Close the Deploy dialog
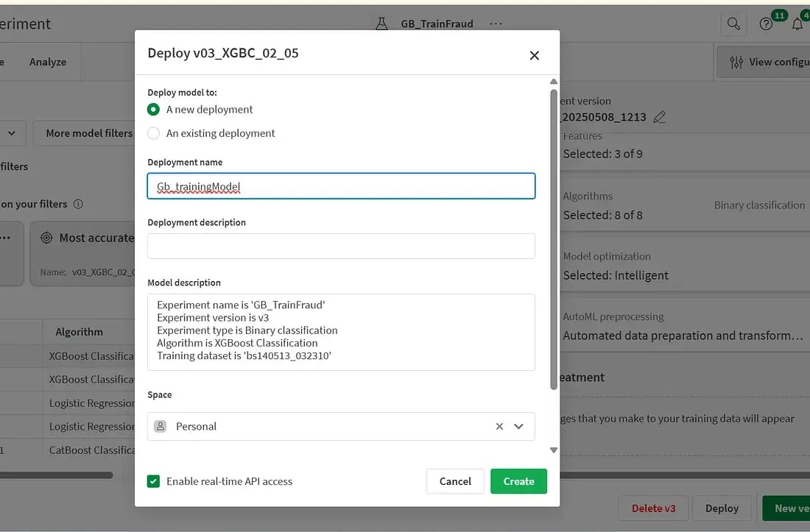The image size is (810, 532). (535, 55)
